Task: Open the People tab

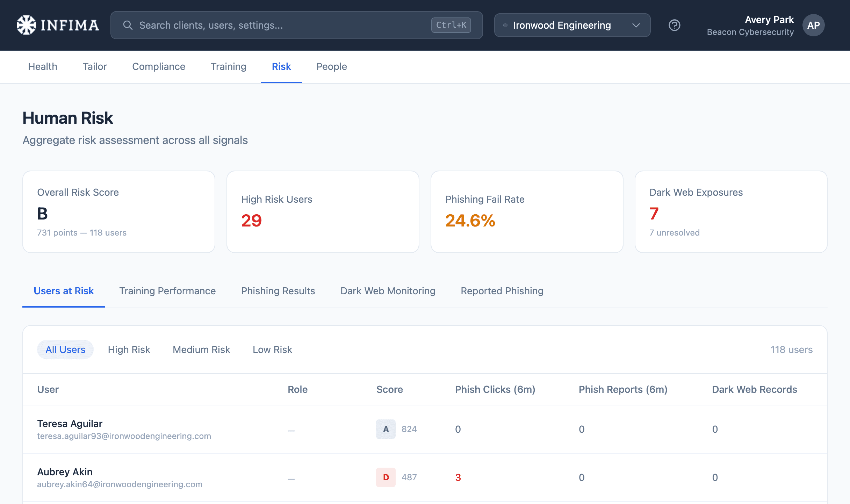Action: tap(332, 66)
